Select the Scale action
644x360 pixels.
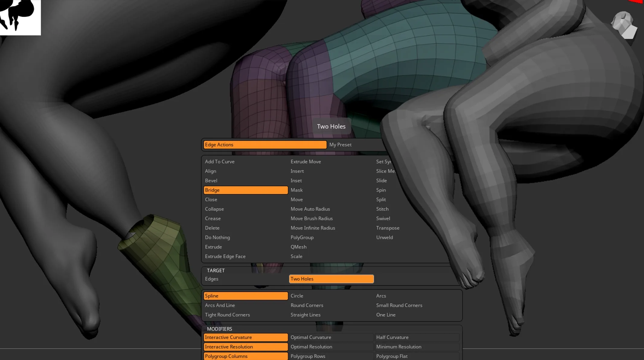click(296, 256)
